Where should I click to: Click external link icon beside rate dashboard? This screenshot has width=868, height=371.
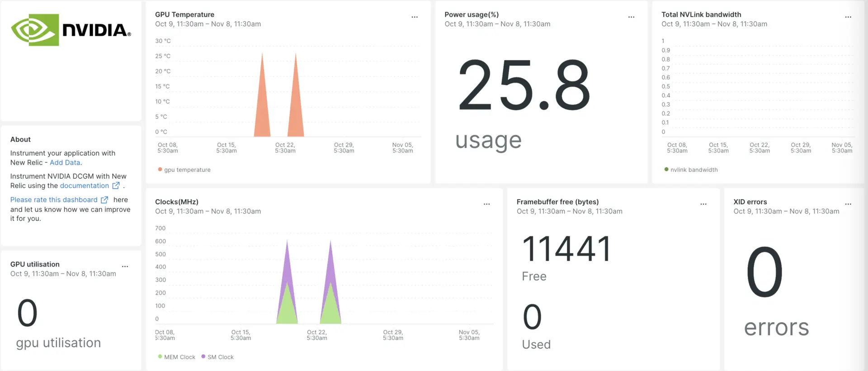click(x=104, y=200)
